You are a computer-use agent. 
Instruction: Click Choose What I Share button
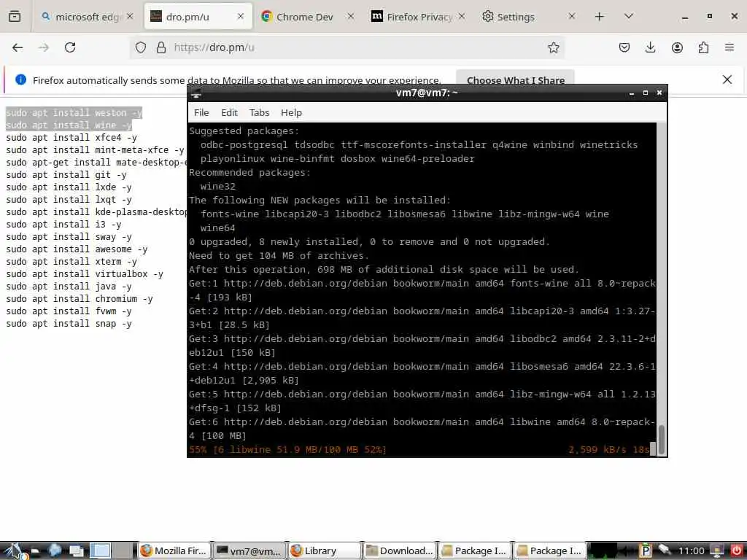(516, 80)
